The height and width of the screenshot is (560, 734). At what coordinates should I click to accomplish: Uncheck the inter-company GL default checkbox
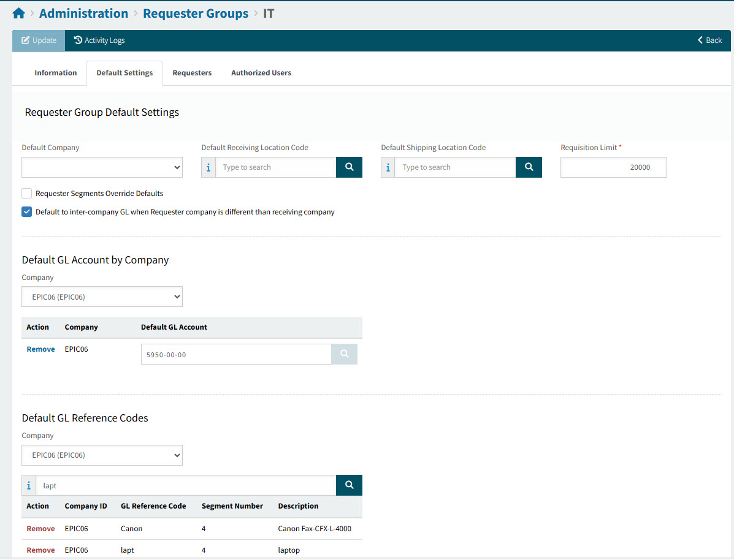pyautogui.click(x=27, y=212)
